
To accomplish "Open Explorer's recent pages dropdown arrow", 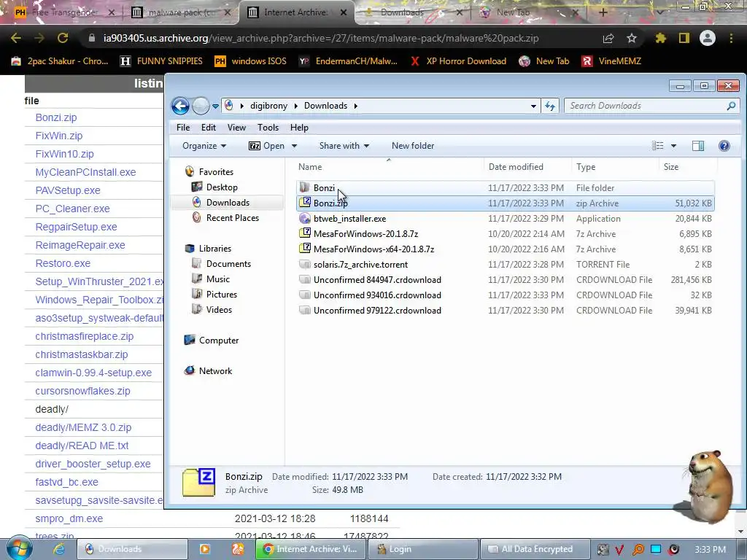I will coord(215,106).
